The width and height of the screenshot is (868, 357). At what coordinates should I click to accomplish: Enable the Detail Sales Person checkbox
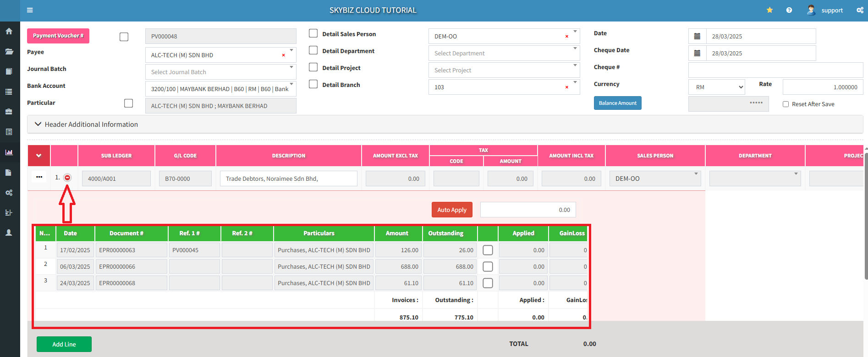click(313, 33)
